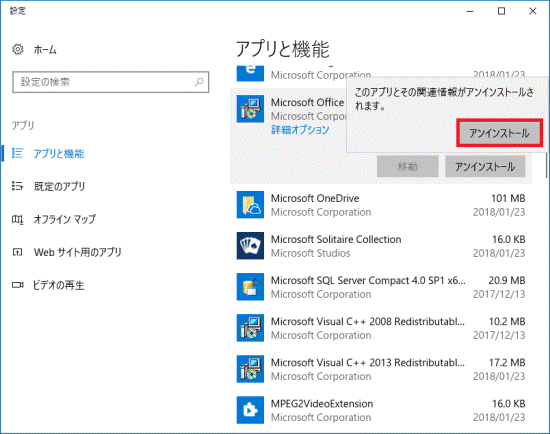Open ビデオの再生 settings page
This screenshot has height=434, width=550.
tap(59, 285)
